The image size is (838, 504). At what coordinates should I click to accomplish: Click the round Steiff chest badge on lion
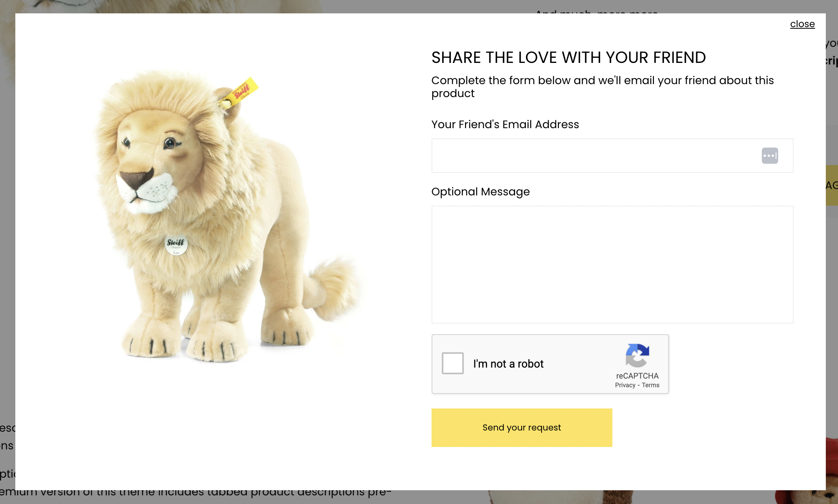(176, 245)
